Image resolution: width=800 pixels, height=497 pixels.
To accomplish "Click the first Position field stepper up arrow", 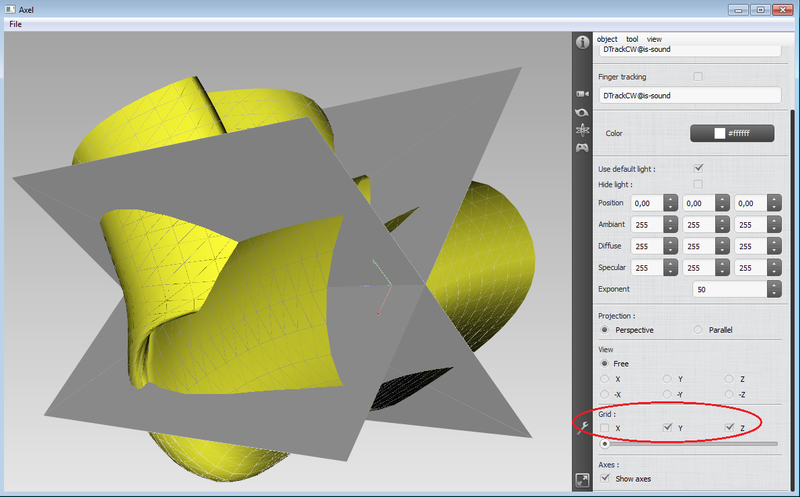I will (670, 199).
